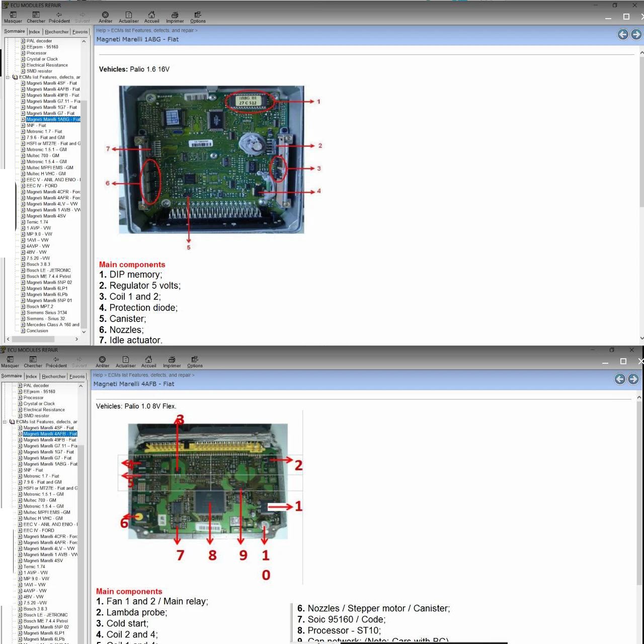Open the Help breadcrumb link
The height and width of the screenshot is (644, 644).
point(101,30)
